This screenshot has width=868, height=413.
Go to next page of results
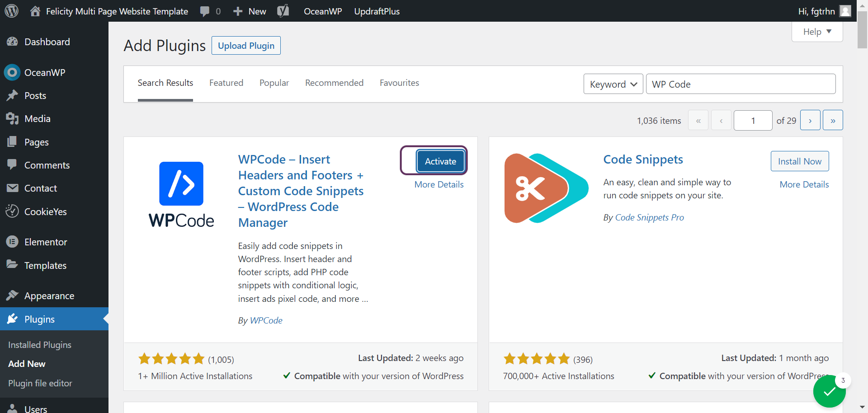810,121
